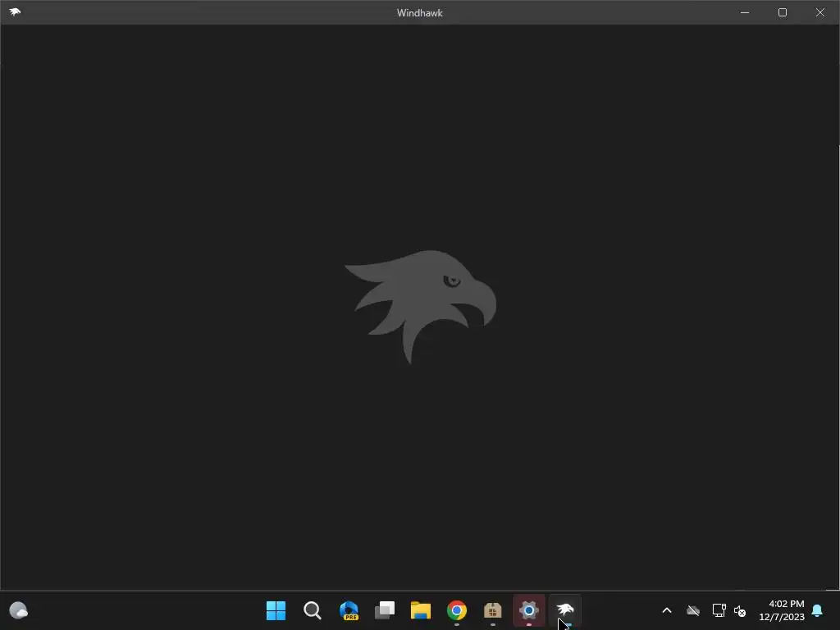Image resolution: width=840 pixels, height=630 pixels.
Task: Click the muted volume tray icon
Action: [x=740, y=610]
